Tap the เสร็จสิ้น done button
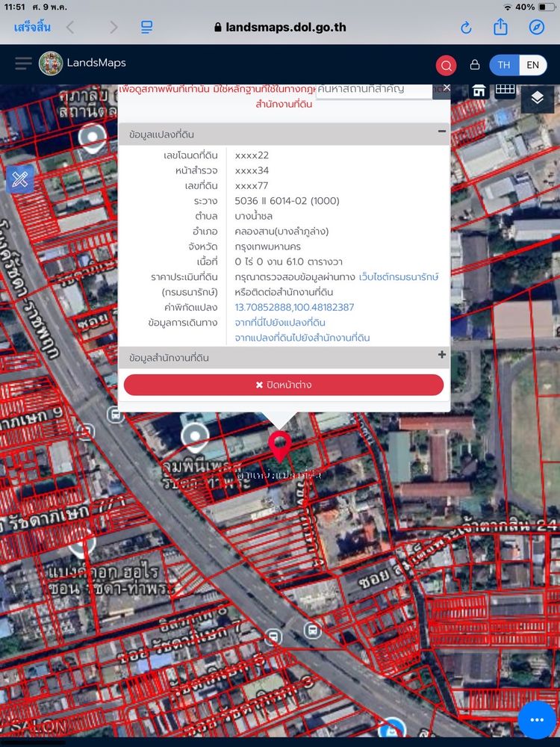560x747 pixels. (32, 28)
